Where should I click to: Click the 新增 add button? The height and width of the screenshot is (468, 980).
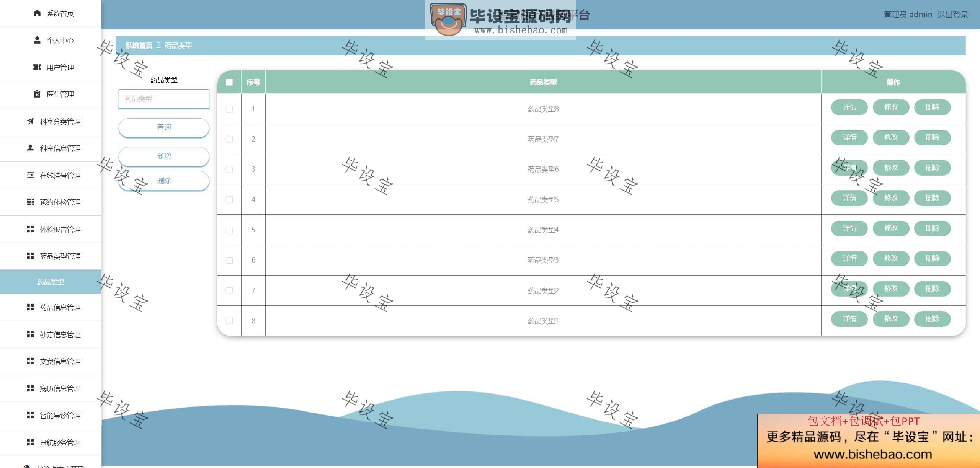pos(164,157)
